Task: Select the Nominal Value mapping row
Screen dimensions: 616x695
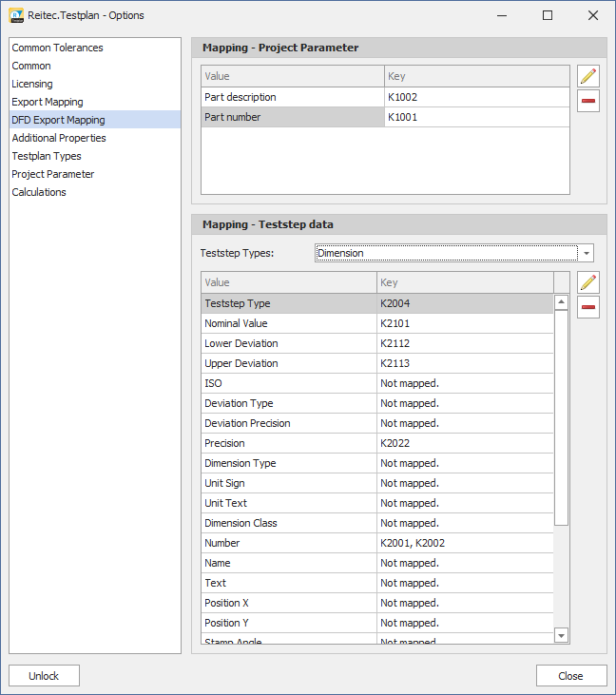Action: (289, 323)
